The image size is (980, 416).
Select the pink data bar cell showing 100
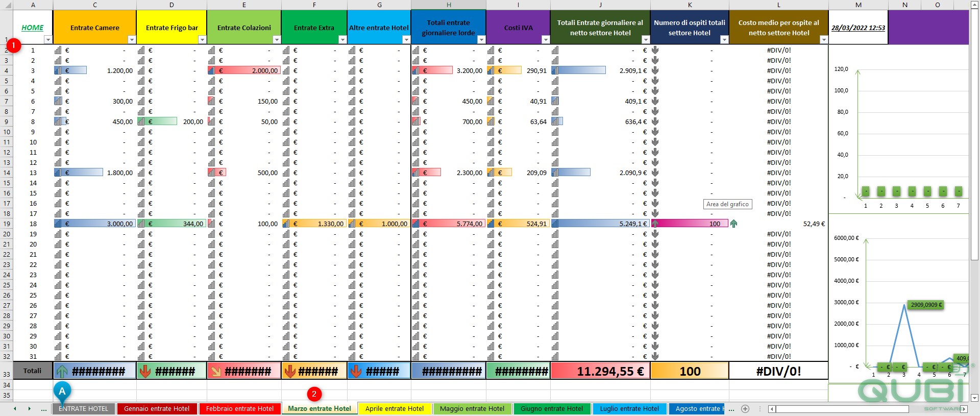pos(690,224)
